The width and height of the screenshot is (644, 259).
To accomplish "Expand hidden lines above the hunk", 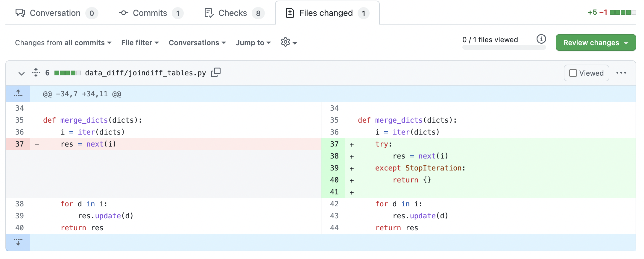I will [x=18, y=94].
